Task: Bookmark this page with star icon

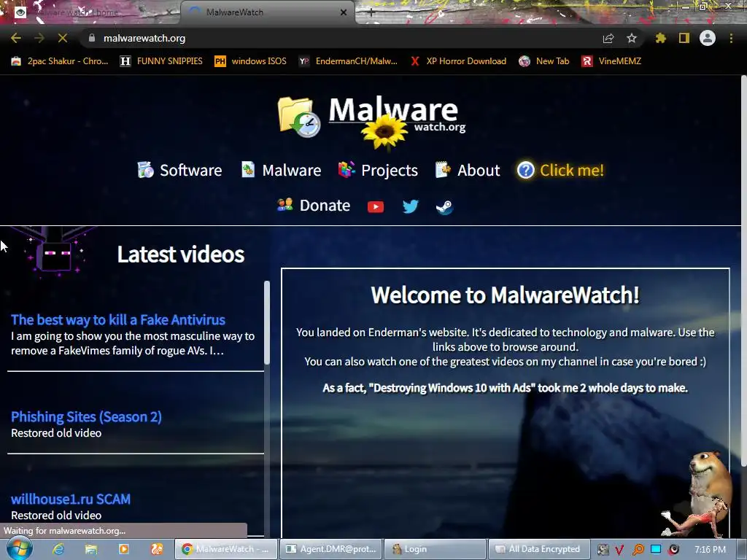Action: click(x=632, y=38)
